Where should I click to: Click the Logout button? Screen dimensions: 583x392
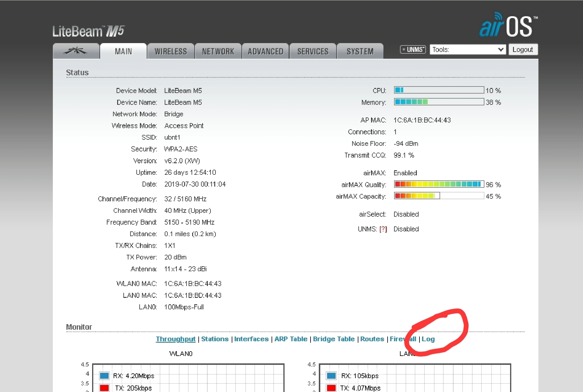(x=523, y=49)
